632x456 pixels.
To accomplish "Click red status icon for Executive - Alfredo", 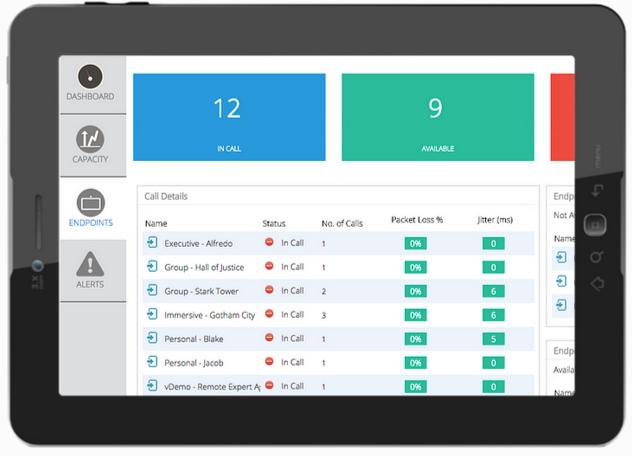I will click(269, 242).
